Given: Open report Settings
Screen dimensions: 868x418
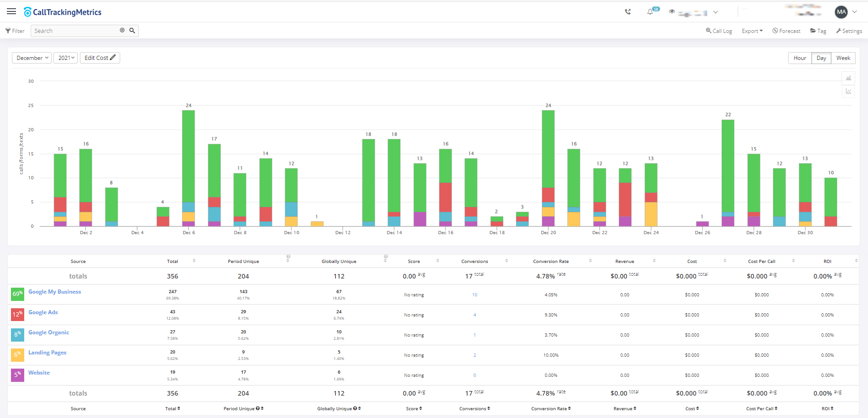Looking at the screenshot, I should click(x=849, y=31).
